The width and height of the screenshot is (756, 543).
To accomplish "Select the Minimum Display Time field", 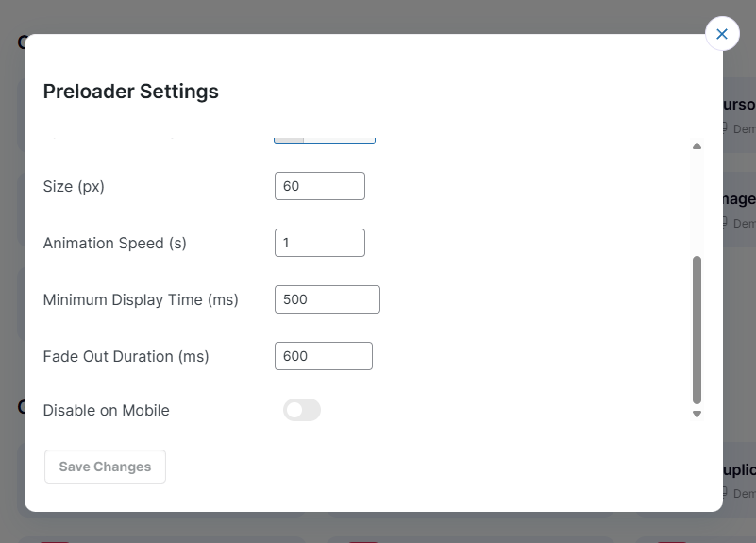I will 327,299.
